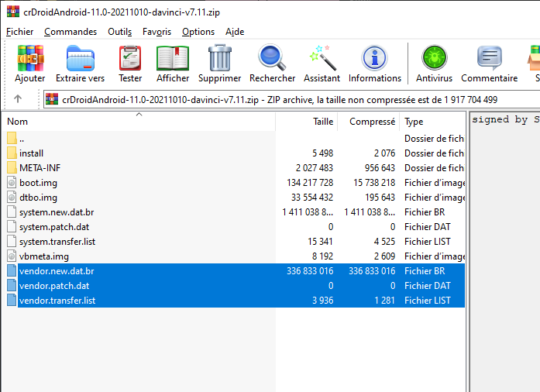Click the system.new.dat.br file icon
This screenshot has height=392, width=540.
click(12, 211)
